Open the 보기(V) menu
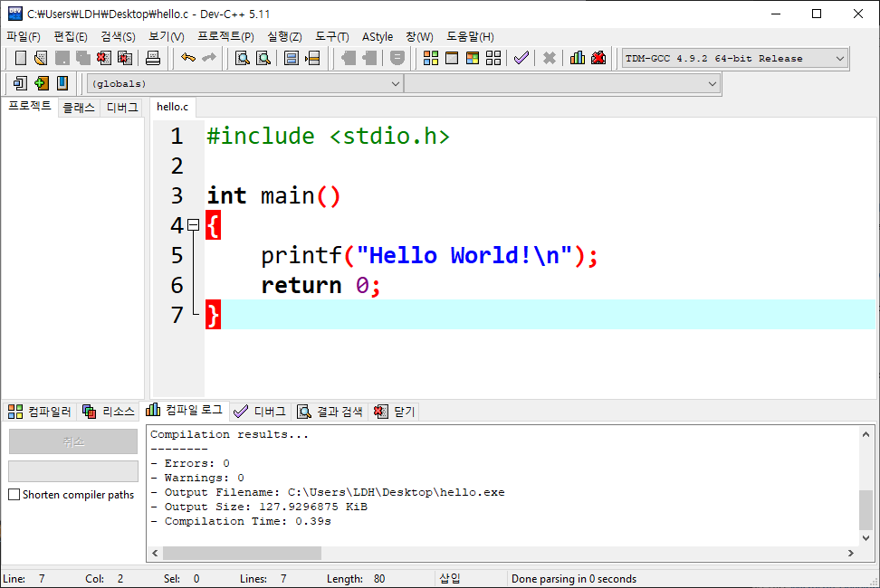 coord(166,36)
